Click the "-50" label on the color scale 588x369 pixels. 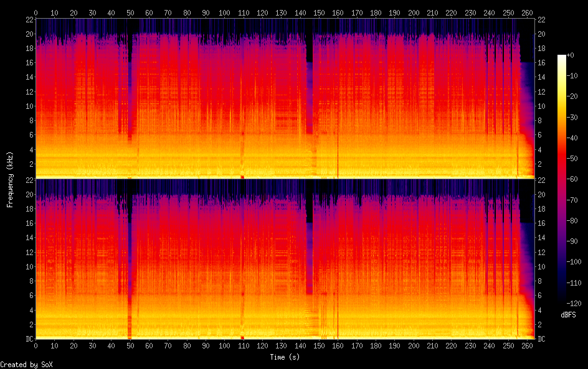pos(572,159)
